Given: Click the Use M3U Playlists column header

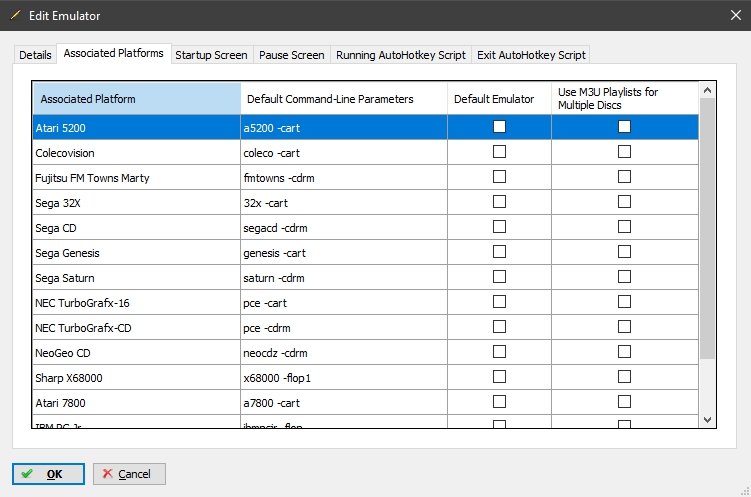Looking at the screenshot, I should pyautogui.click(x=625, y=99).
